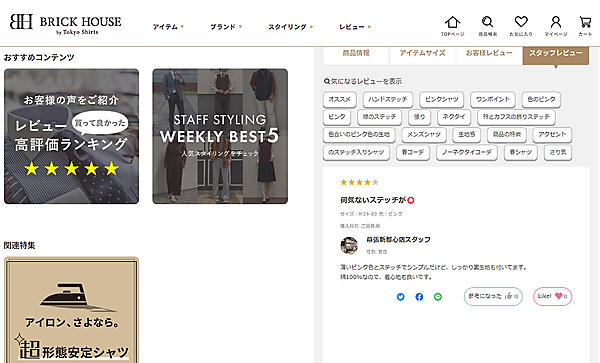Click the 関連特集 heading
The image size is (600, 363).
click(20, 246)
